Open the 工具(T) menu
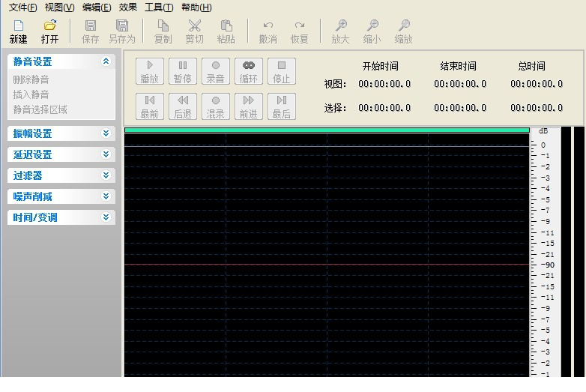This screenshot has height=392, width=586. pyautogui.click(x=159, y=7)
